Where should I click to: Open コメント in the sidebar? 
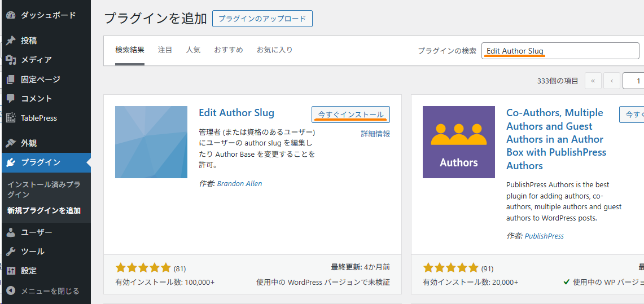37,99
